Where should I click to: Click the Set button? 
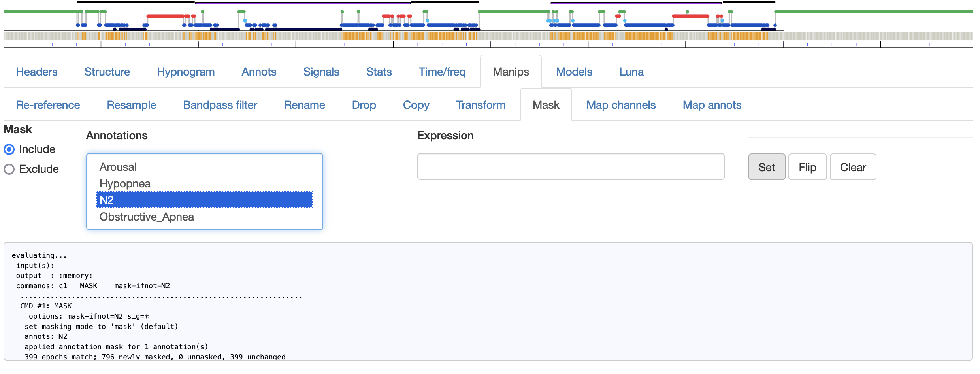pyautogui.click(x=766, y=167)
